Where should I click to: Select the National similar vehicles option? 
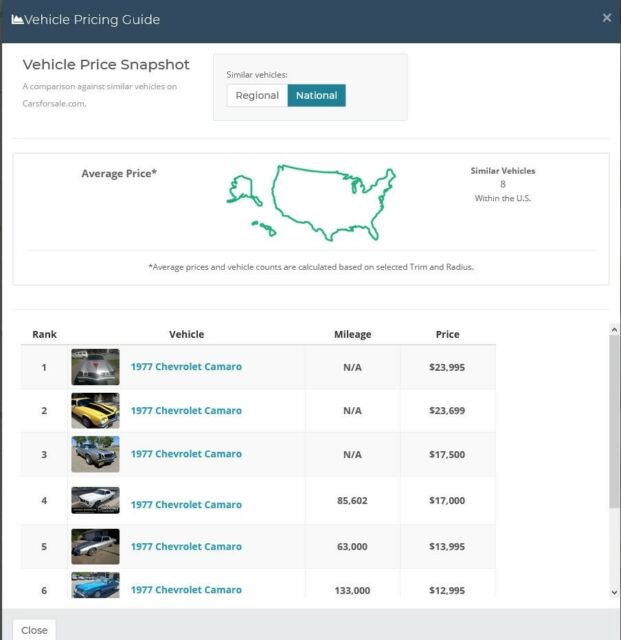tap(316, 96)
